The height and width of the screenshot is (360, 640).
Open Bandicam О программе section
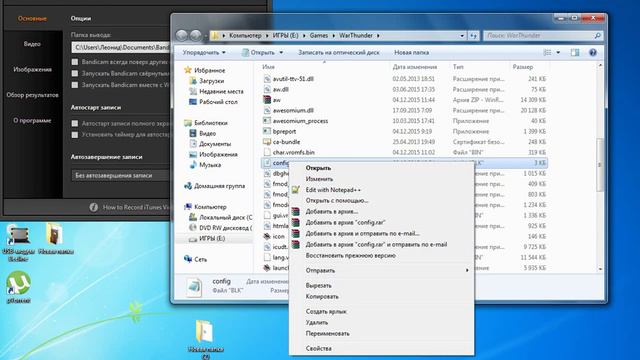32,120
